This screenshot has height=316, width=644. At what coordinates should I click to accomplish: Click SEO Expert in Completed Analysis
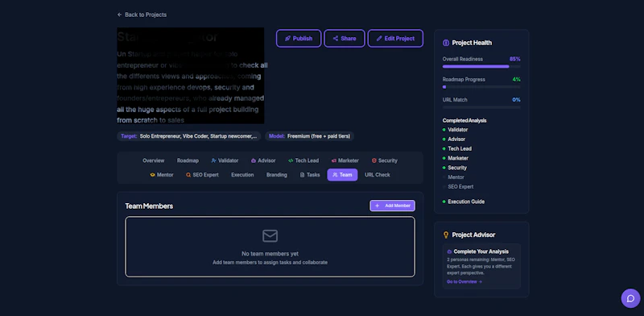(x=460, y=186)
